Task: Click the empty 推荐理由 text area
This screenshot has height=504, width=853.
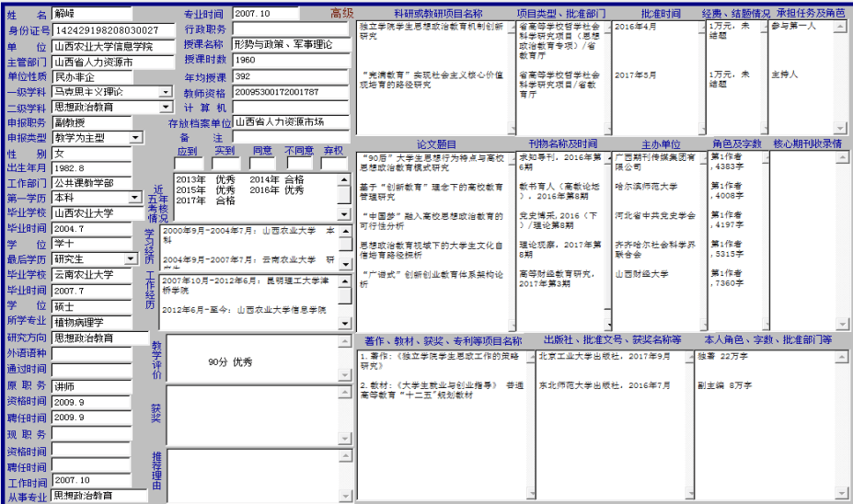Action: (258, 472)
